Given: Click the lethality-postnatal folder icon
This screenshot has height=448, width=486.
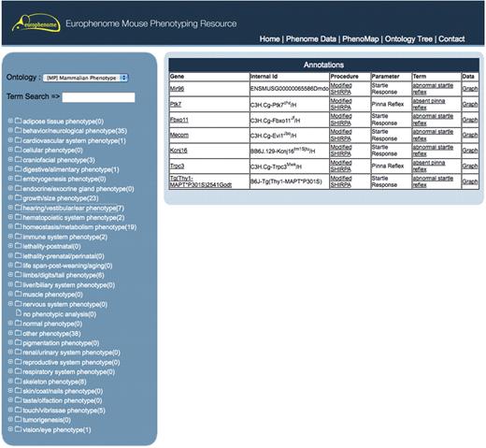Looking at the screenshot, I should click(x=18, y=246).
